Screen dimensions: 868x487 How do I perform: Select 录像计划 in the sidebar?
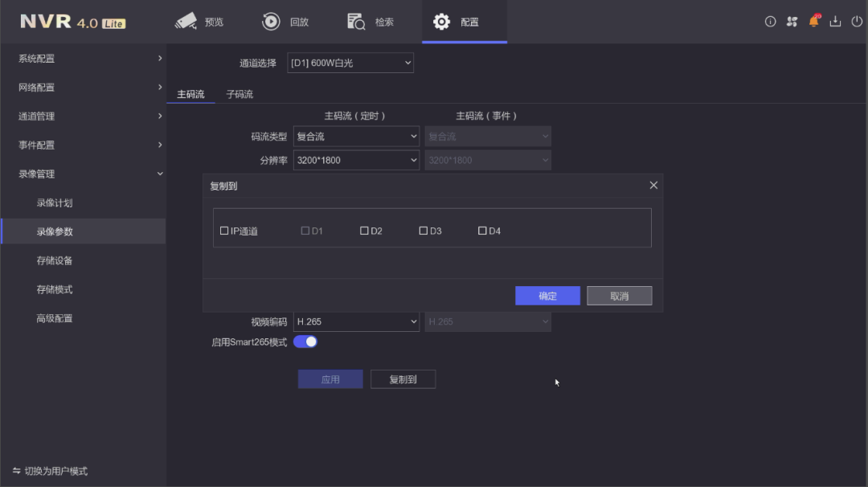[x=55, y=203]
